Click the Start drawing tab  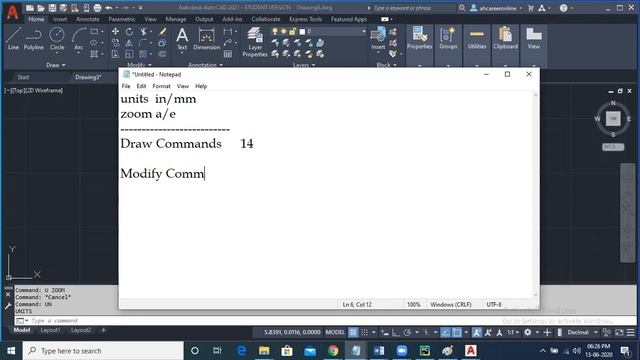23,77
